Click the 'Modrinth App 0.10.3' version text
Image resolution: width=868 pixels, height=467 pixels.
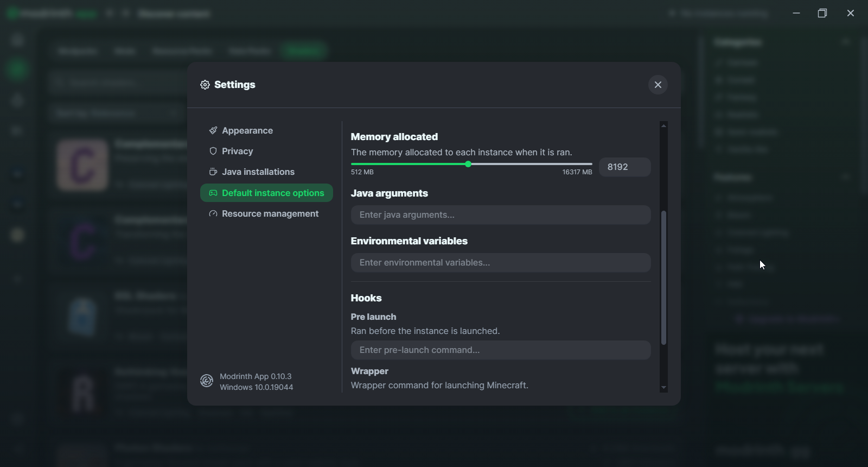click(256, 376)
